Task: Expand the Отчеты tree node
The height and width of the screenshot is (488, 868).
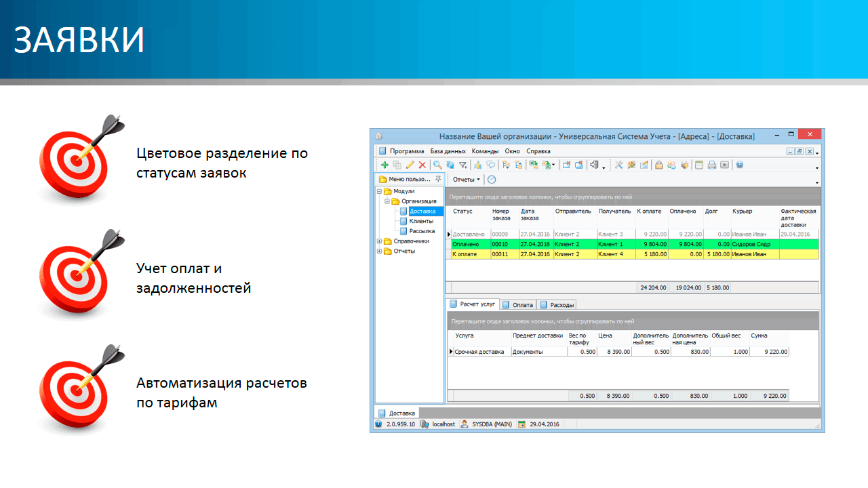Action: tap(379, 251)
